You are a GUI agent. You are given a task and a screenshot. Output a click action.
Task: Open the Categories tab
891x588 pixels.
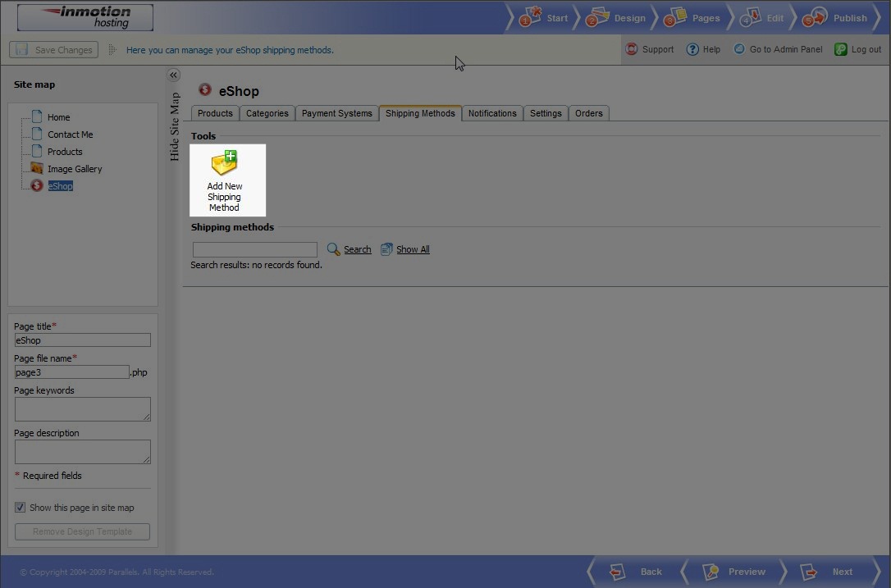267,113
